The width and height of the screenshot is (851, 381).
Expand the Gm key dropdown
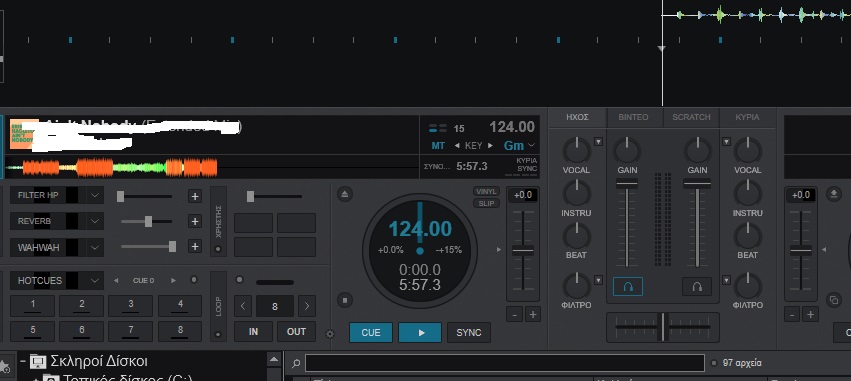click(x=531, y=145)
